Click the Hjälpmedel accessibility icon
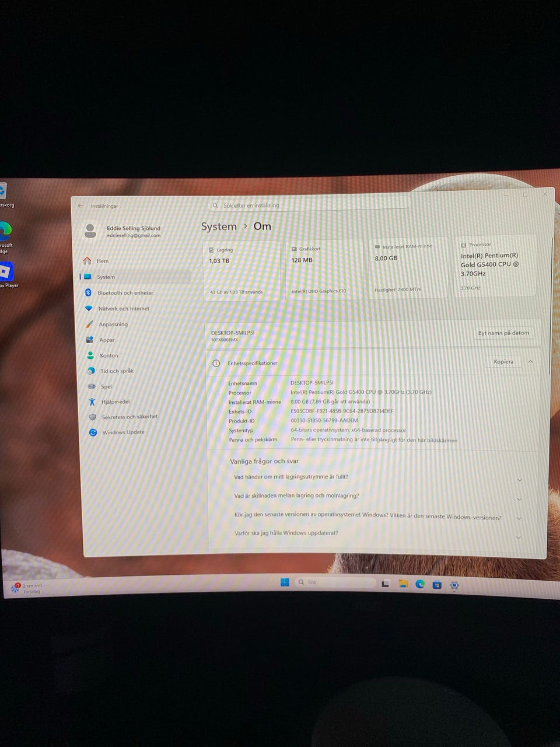 coord(92,402)
